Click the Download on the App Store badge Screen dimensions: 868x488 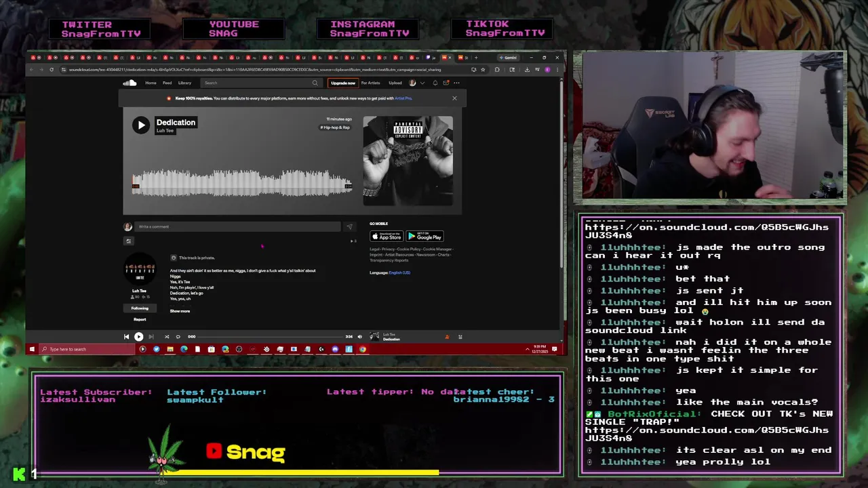click(387, 237)
